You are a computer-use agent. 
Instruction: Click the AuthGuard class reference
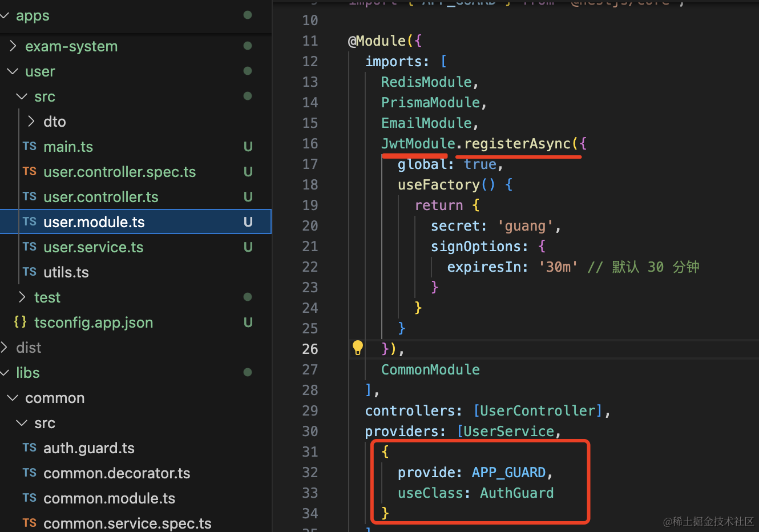pos(516,493)
